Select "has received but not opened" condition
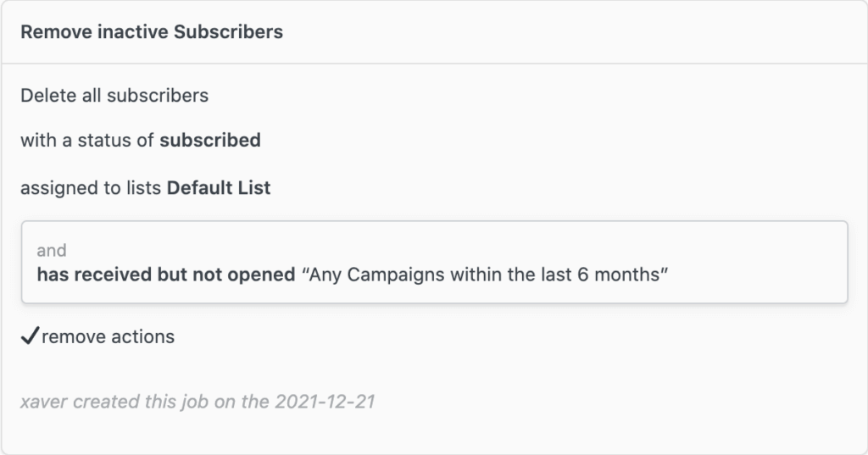This screenshot has width=868, height=455. tap(166, 275)
